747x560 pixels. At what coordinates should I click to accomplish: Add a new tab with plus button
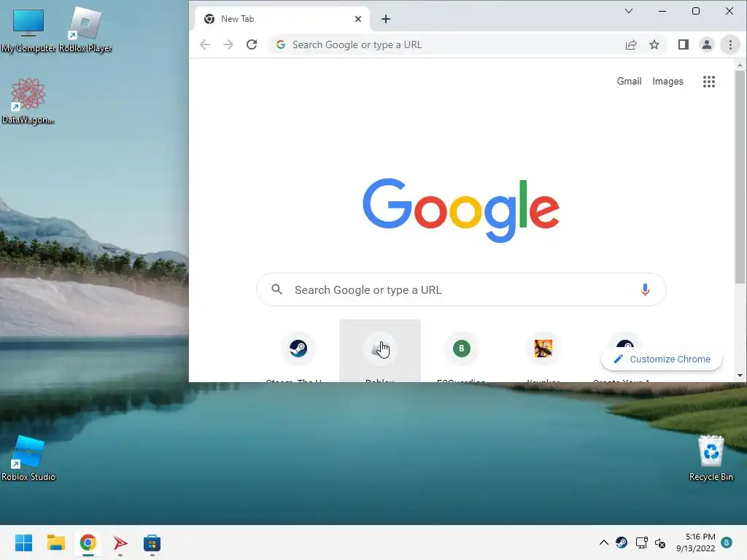[386, 19]
